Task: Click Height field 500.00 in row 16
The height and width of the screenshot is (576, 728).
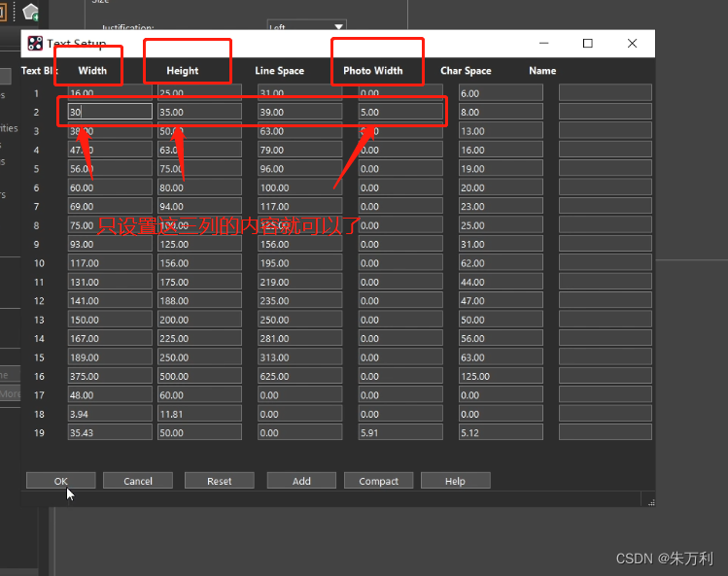Action: [199, 376]
